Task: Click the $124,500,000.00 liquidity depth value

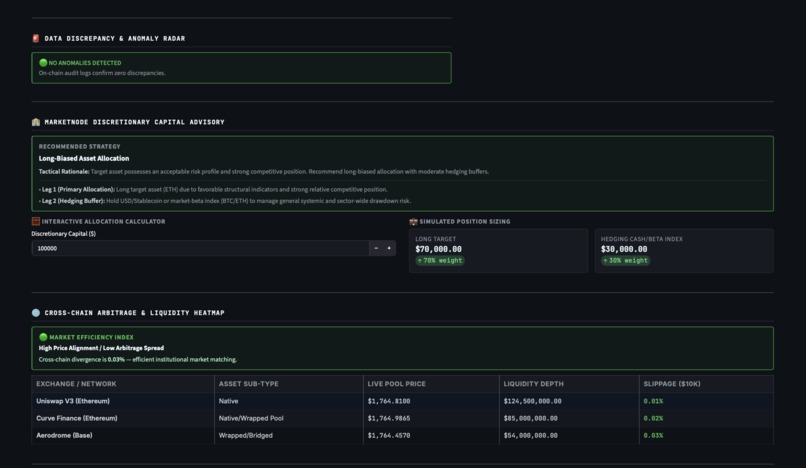Action: [x=532, y=401]
